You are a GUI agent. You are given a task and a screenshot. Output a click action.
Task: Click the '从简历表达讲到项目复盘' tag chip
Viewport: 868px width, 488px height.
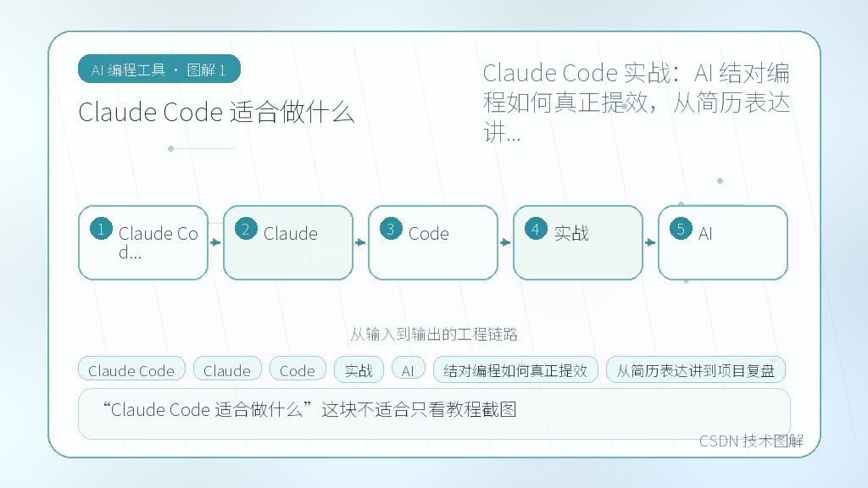click(x=696, y=369)
